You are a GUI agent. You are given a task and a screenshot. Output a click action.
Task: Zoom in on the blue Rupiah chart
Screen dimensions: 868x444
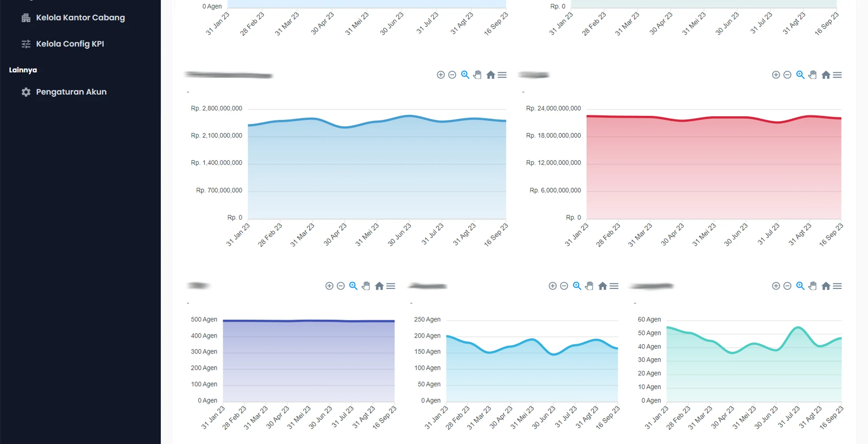tap(441, 75)
